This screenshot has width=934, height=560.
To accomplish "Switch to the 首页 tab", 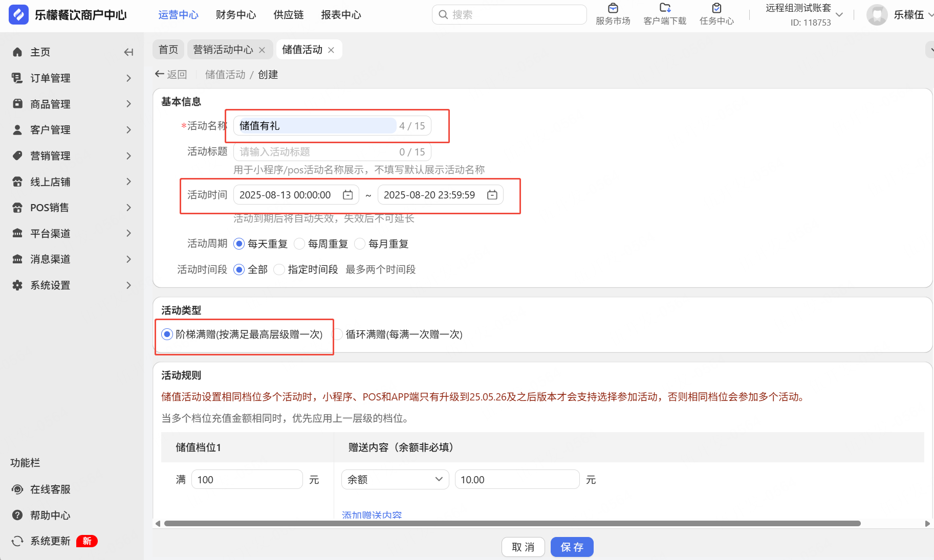I will [x=168, y=50].
